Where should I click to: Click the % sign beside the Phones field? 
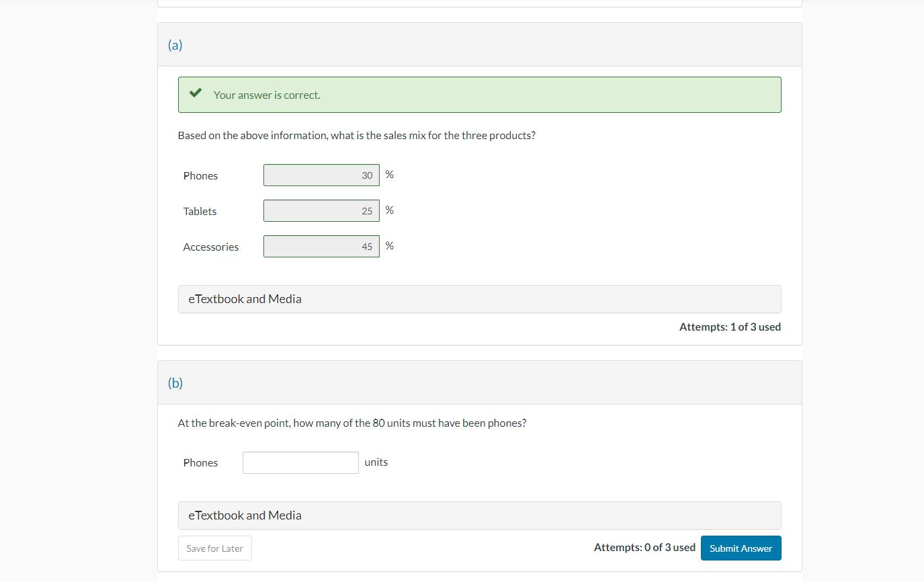(390, 175)
